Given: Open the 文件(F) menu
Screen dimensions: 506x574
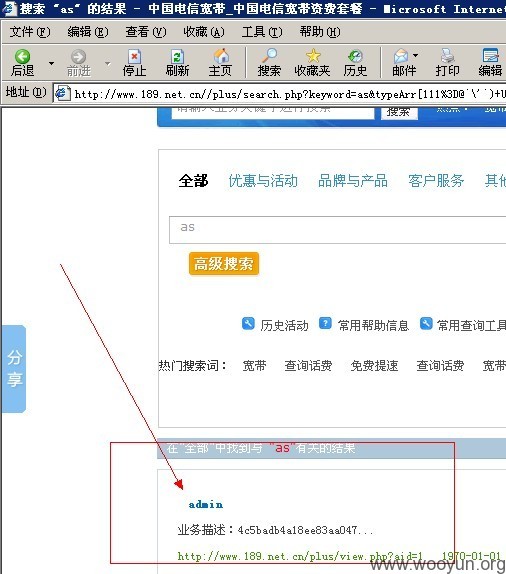Looking at the screenshot, I should (x=30, y=32).
